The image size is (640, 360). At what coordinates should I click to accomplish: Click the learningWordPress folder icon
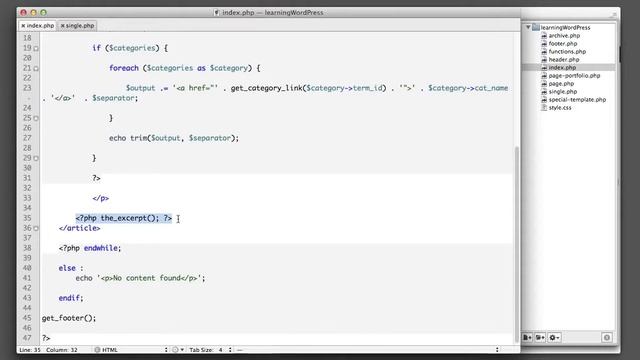pyautogui.click(x=536, y=27)
